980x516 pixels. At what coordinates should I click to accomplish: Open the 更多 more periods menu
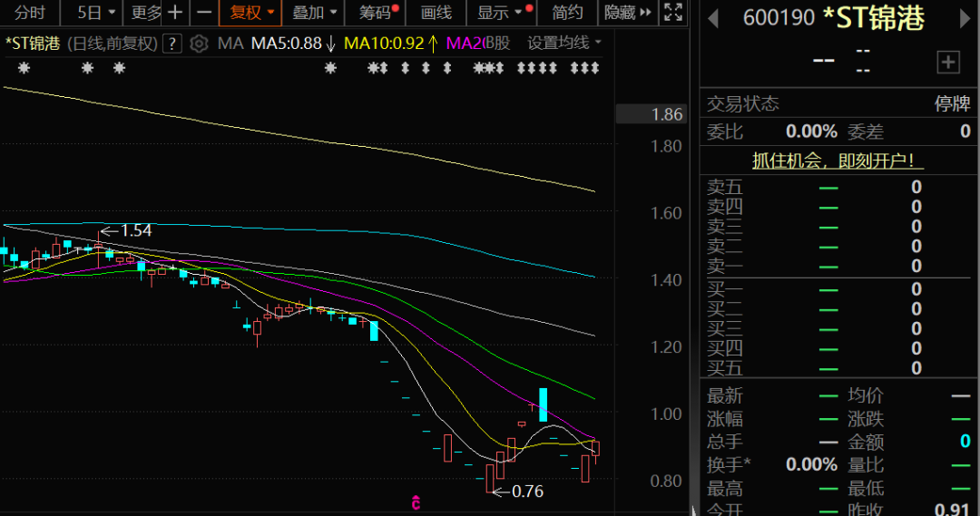click(x=146, y=13)
